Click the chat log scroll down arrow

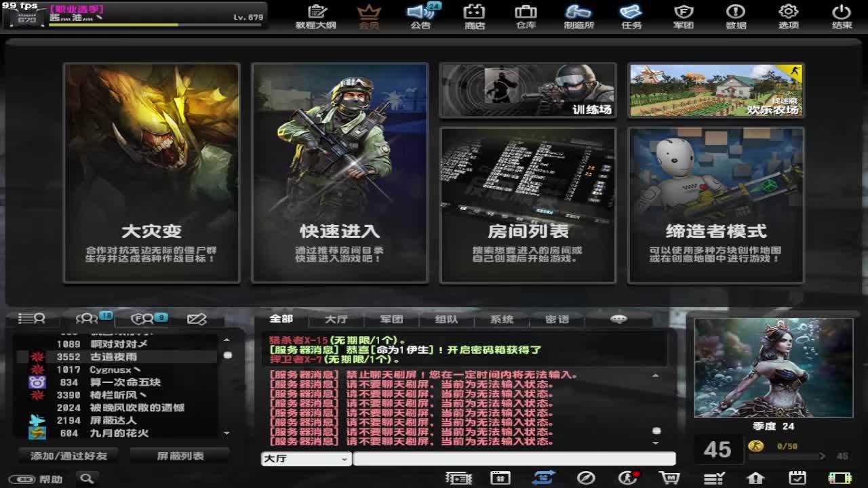click(655, 443)
